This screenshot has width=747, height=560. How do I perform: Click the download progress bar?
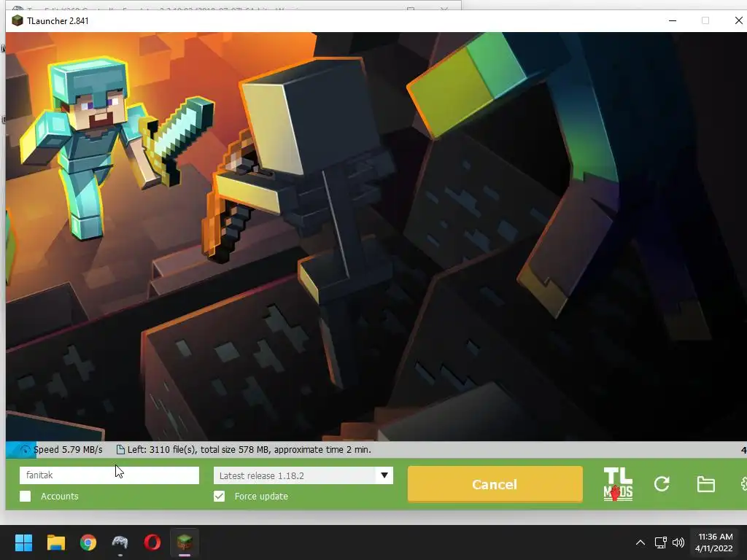[376, 449]
